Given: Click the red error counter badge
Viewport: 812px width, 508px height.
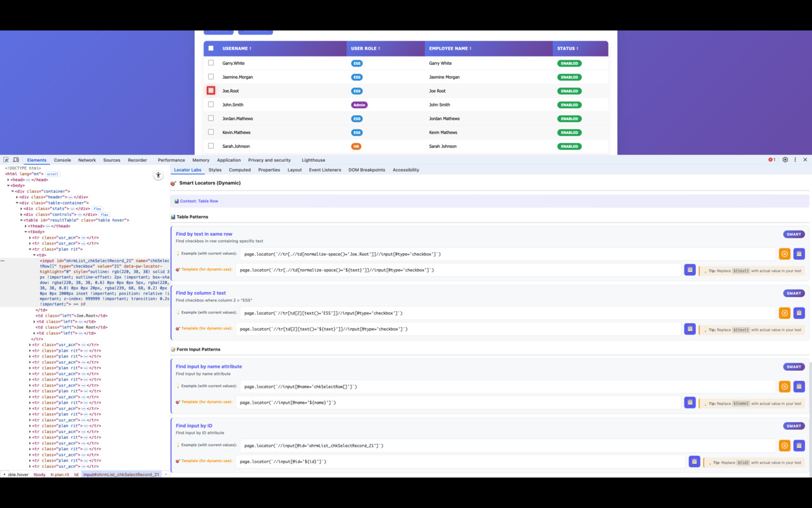Looking at the screenshot, I should pyautogui.click(x=770, y=159).
